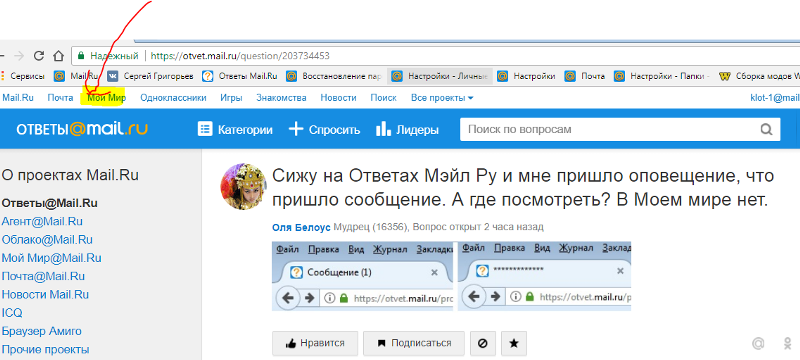Viewport: 800px width, 360px height.
Task: Click Подписаться to follow the question
Action: click(x=414, y=343)
